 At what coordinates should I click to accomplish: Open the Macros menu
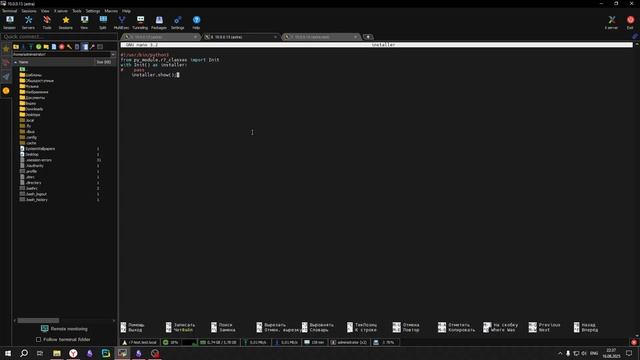(x=111, y=11)
